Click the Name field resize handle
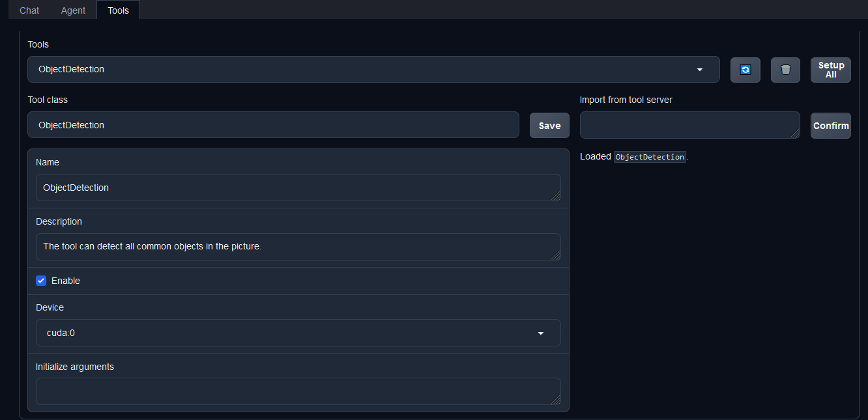 click(x=556, y=196)
